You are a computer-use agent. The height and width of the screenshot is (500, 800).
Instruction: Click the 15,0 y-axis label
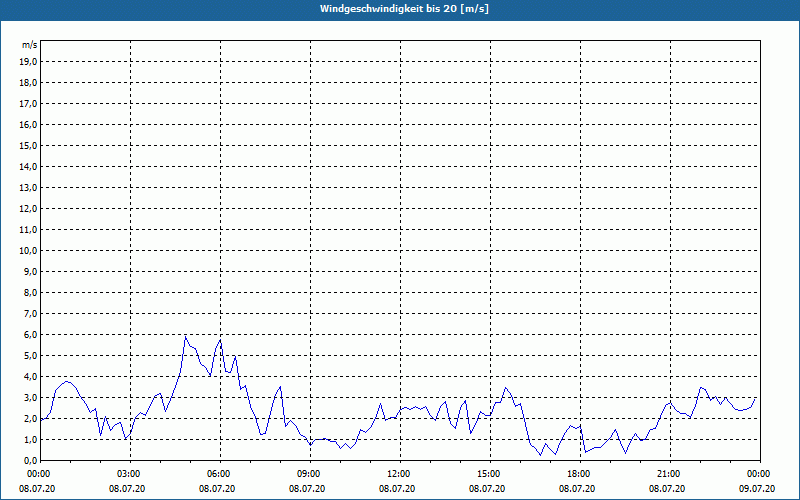pos(29,145)
